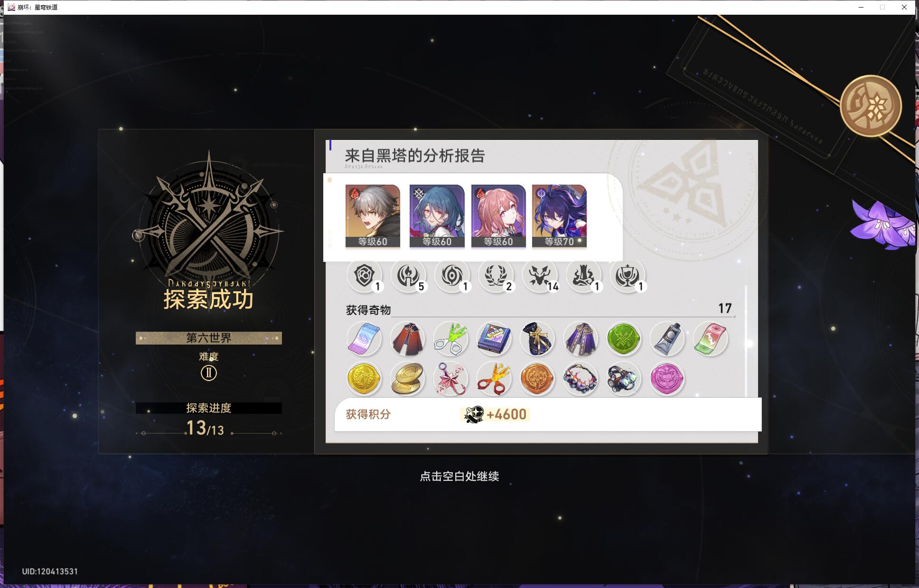This screenshot has width=919, height=588.
Task: Select the purple-haired level 70 character portrait
Action: pos(559,216)
